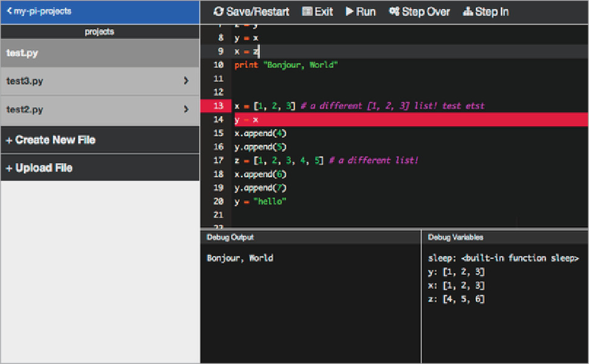Expand test2.py using its chevron
The width and height of the screenshot is (589, 364).
coord(186,110)
